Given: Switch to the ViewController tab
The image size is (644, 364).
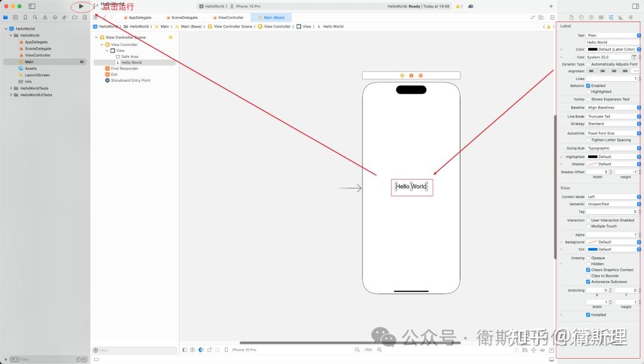Looking at the screenshot, I should click(x=228, y=17).
